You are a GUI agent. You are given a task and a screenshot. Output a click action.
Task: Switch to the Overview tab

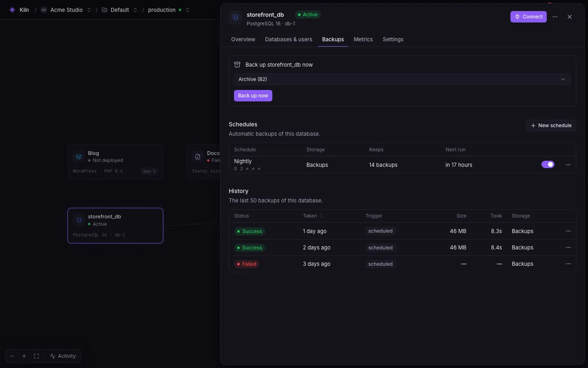[x=243, y=39]
